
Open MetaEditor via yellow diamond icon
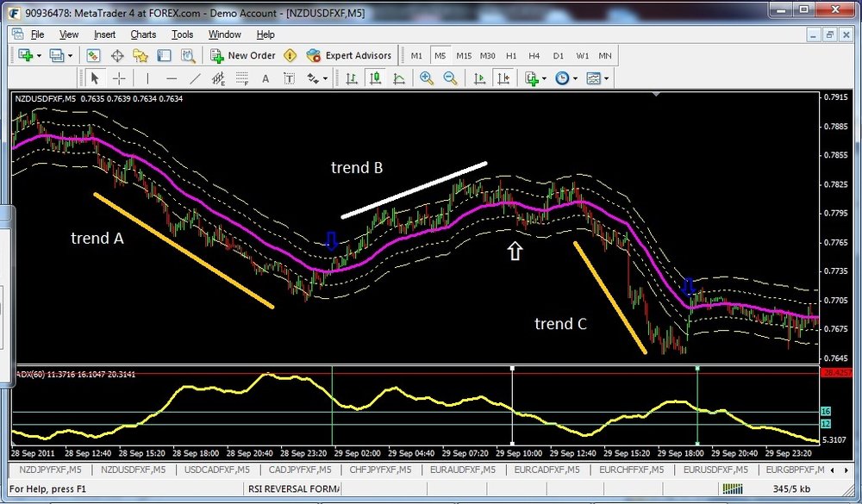(x=290, y=55)
